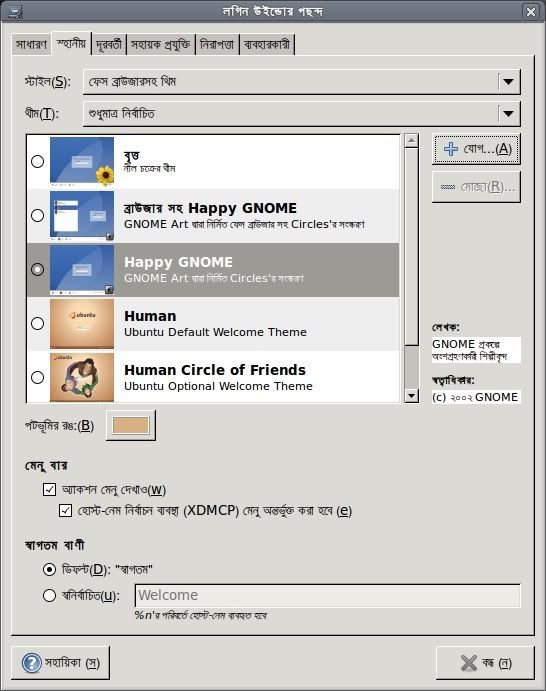This screenshot has height=691, width=546.
Task: Choose the custom welcome message radio button
Action: [x=49, y=595]
